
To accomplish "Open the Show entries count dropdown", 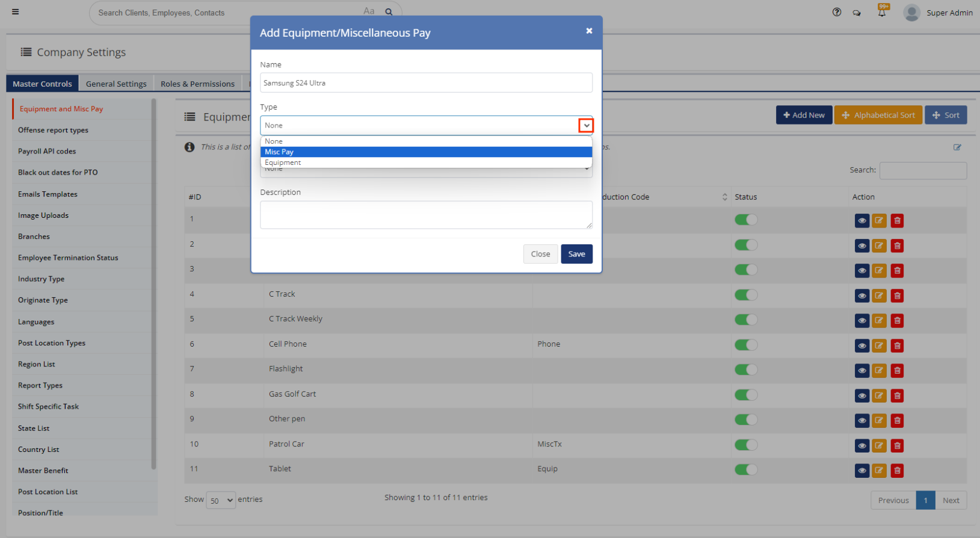I will [x=220, y=500].
